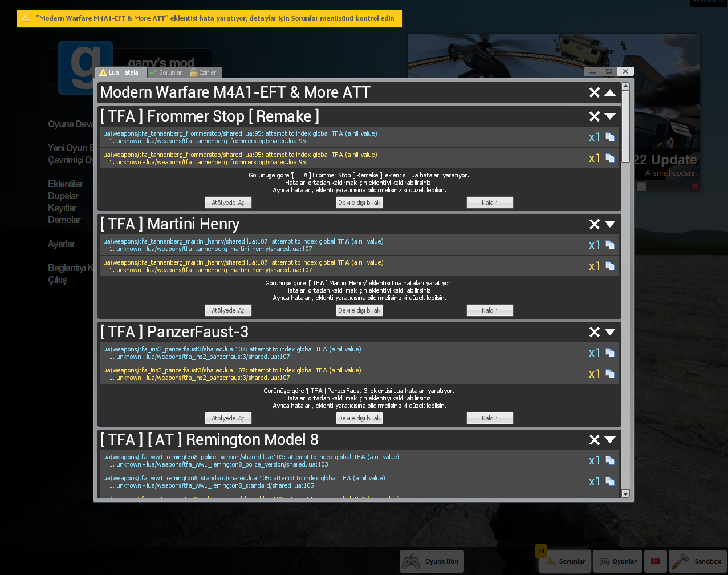
Task: Click the PanzerFaust-3 section title
Action: coord(174,332)
